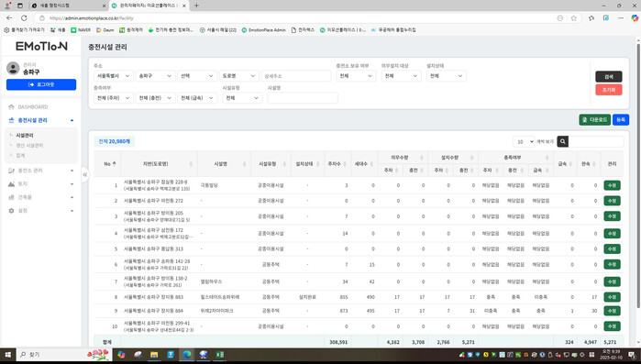The width and height of the screenshot is (641, 364).
Task: Open a new browser tab with the plus icon
Action: click(x=196, y=6)
